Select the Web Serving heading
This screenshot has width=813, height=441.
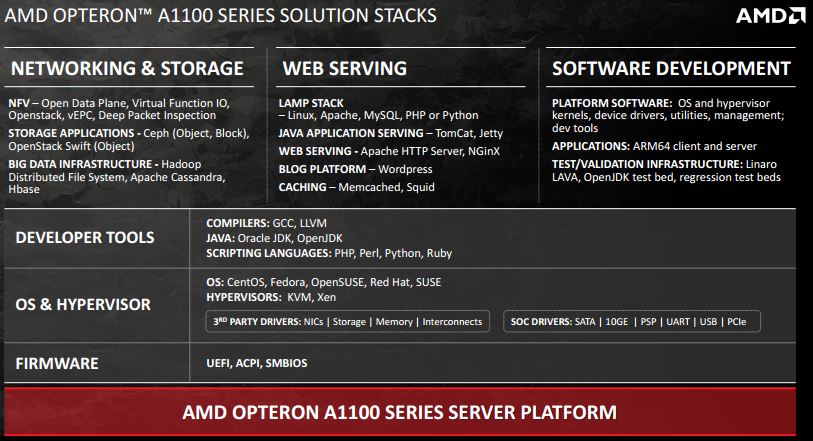tap(345, 69)
